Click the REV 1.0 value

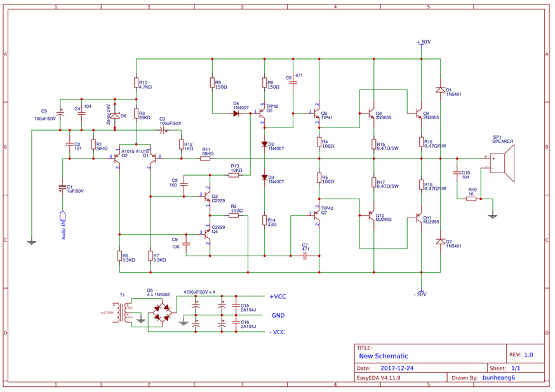528,355
